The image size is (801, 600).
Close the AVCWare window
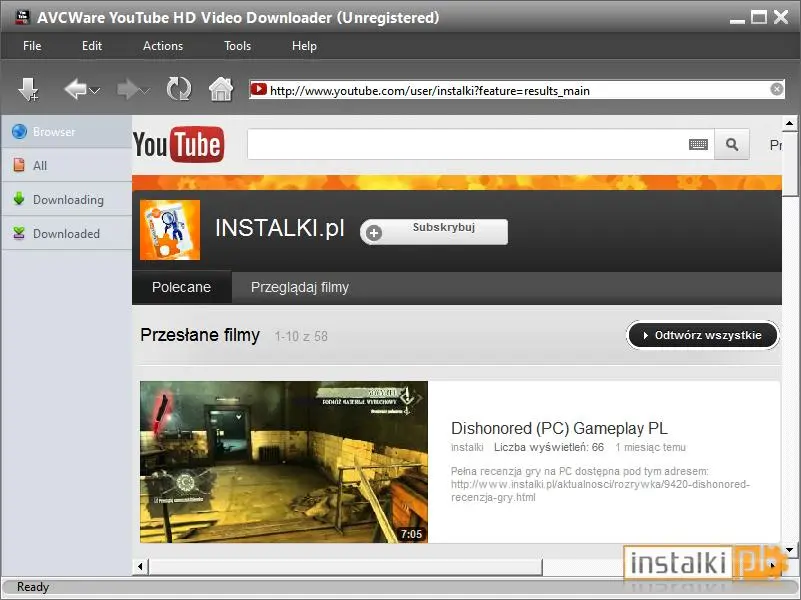coord(781,17)
